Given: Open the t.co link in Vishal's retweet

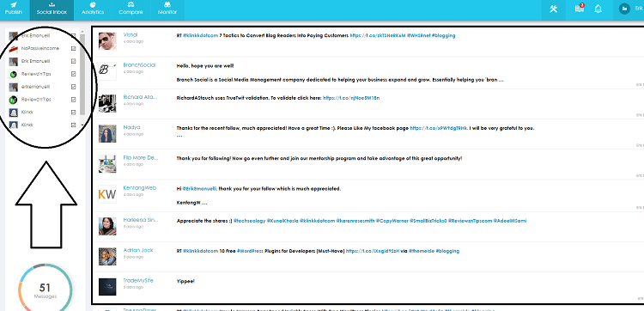Looking at the screenshot, I should tap(378, 36).
